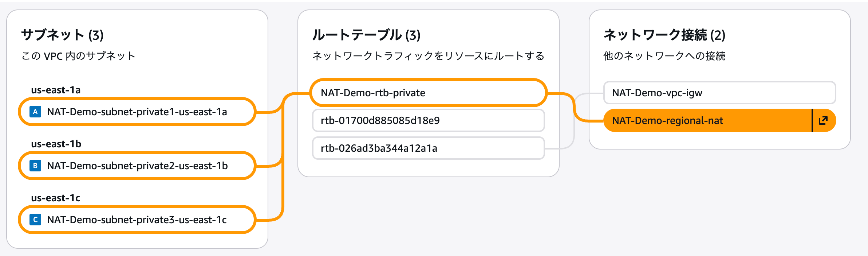Click the us-east-1c availability zone label
Image resolution: width=868 pixels, height=256 pixels.
coord(55,198)
